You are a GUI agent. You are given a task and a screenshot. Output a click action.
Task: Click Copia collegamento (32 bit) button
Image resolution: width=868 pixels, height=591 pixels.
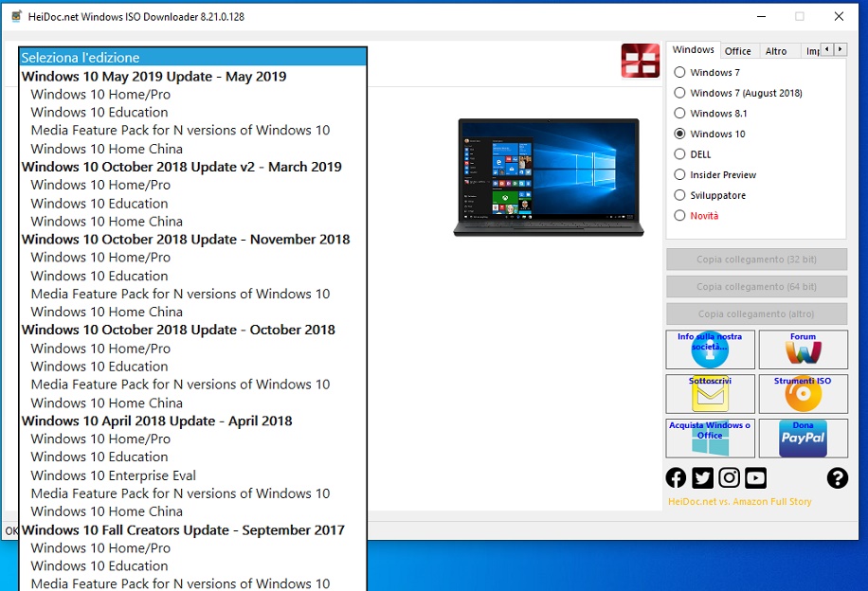757,259
